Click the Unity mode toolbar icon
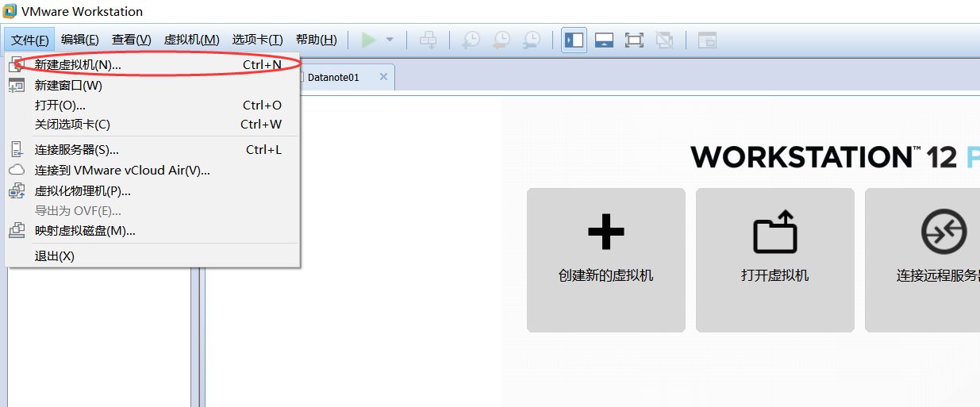The image size is (980, 407). click(664, 40)
